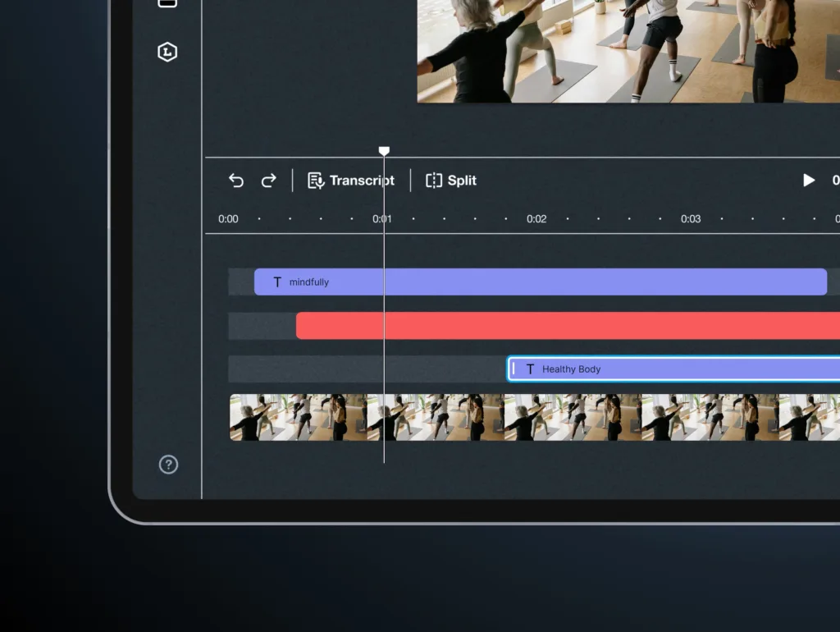This screenshot has height=632, width=840.
Task: Click the Split text label
Action: point(462,181)
